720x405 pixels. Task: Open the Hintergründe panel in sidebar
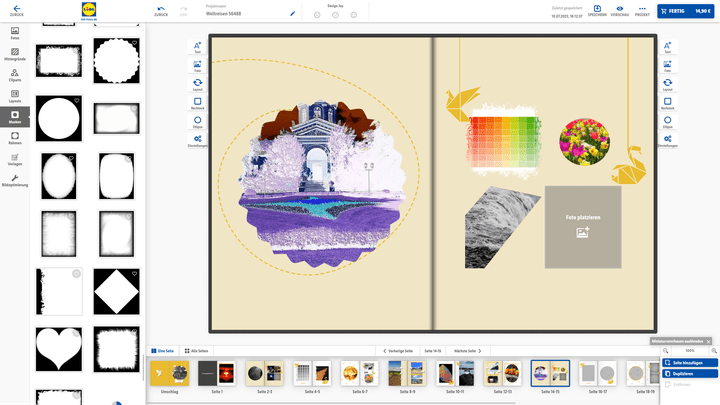(x=15, y=54)
